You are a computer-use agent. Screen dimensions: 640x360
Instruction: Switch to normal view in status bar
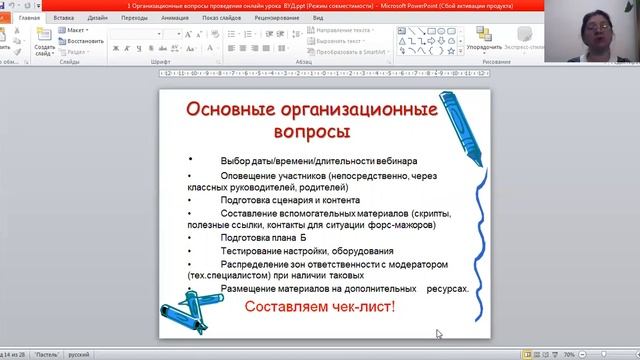527,355
